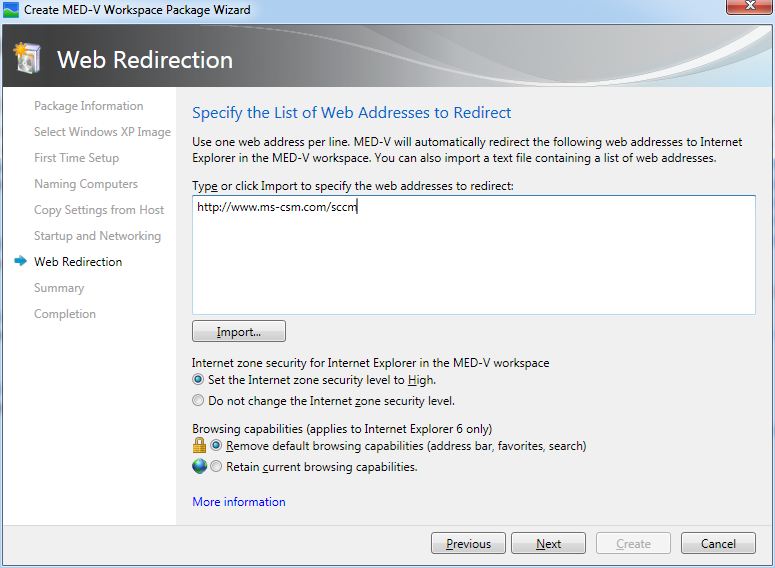
Task: Open the Naming Computers step
Action: (86, 184)
